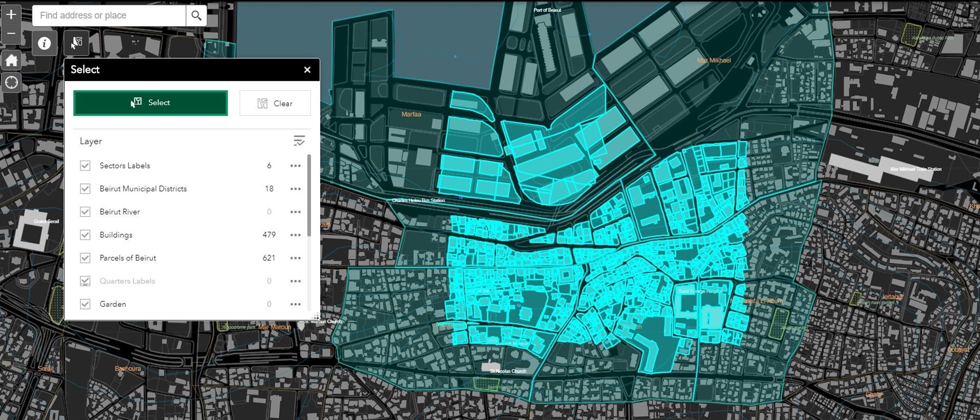
Task: Uncheck the Sectors Labels layer
Action: point(85,165)
